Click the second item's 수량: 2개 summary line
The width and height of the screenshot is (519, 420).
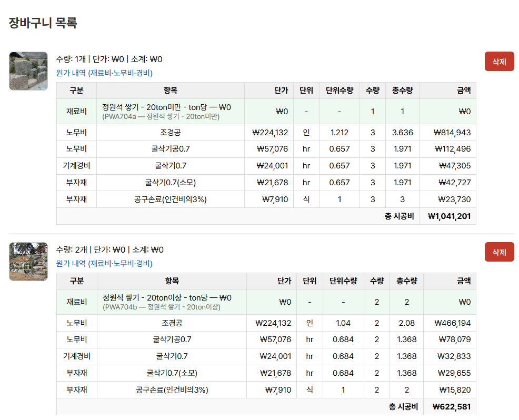click(x=109, y=250)
